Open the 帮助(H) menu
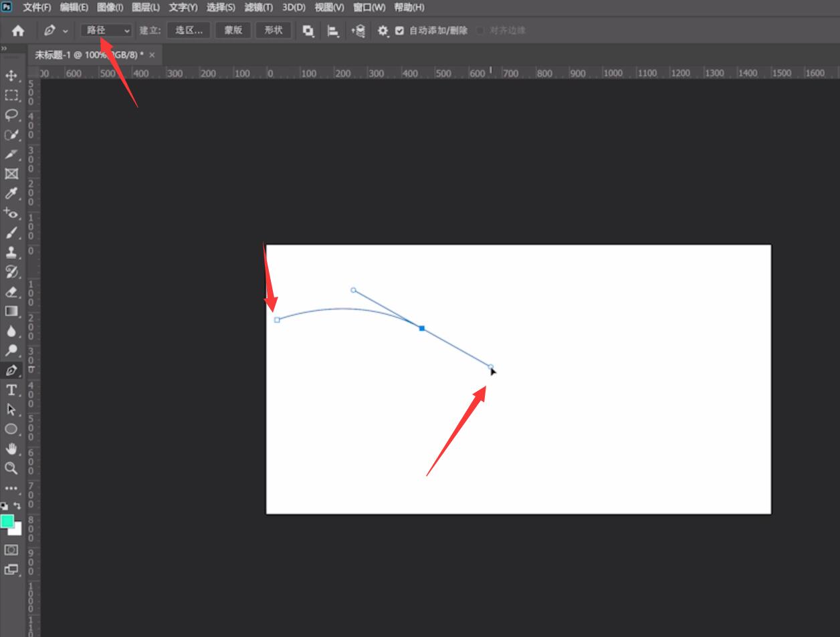The image size is (840, 637). (409, 7)
